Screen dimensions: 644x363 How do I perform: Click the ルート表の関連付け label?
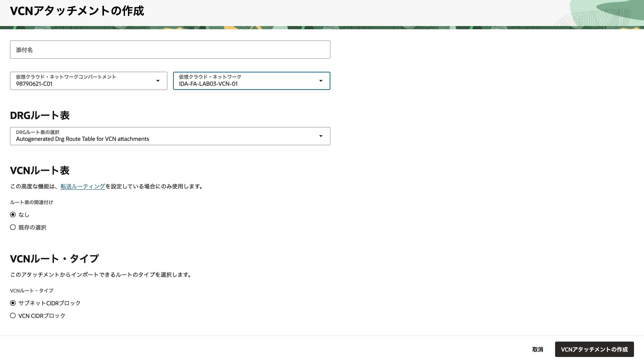[31, 202]
